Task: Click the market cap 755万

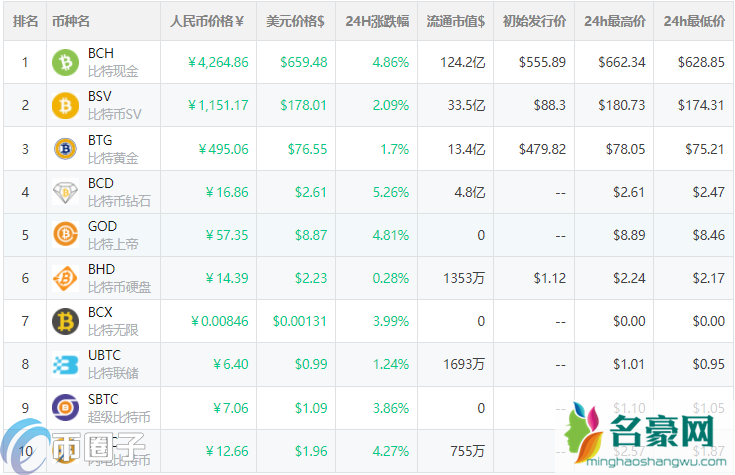Action: (468, 451)
